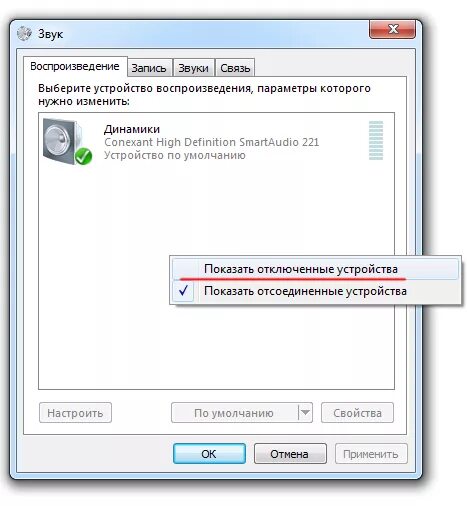Click the Звук window title icon
The width and height of the screenshot is (467, 506).
tap(24, 34)
